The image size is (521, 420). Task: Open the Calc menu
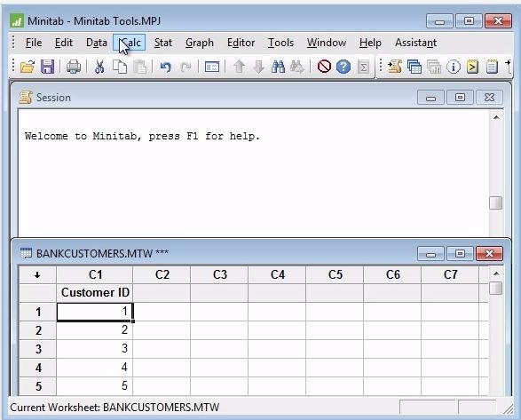130,43
